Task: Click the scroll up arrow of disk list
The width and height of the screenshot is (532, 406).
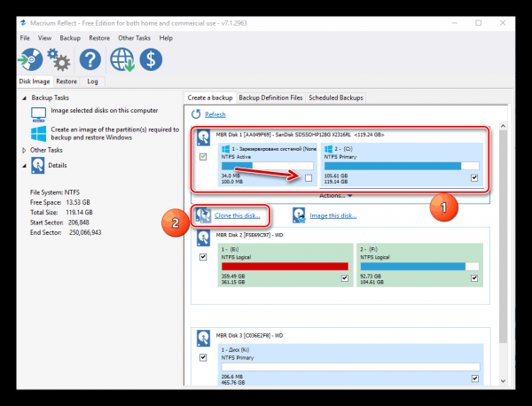Action: click(x=503, y=126)
